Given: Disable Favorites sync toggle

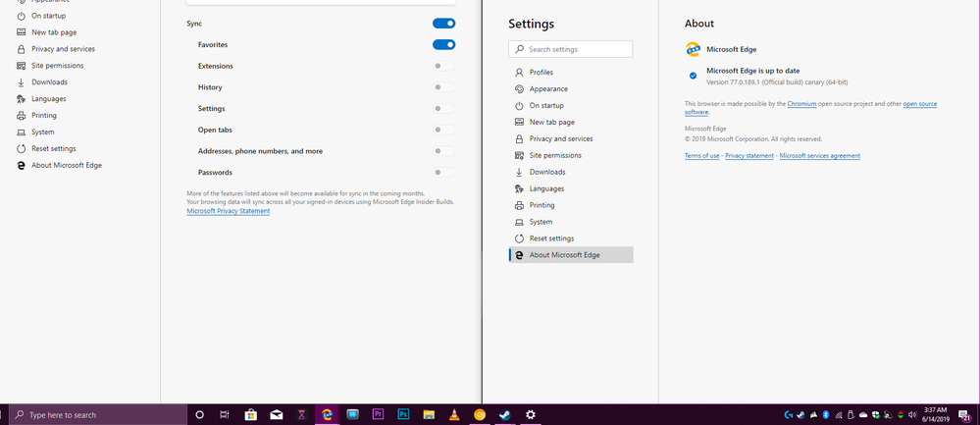Looking at the screenshot, I should coord(443,44).
